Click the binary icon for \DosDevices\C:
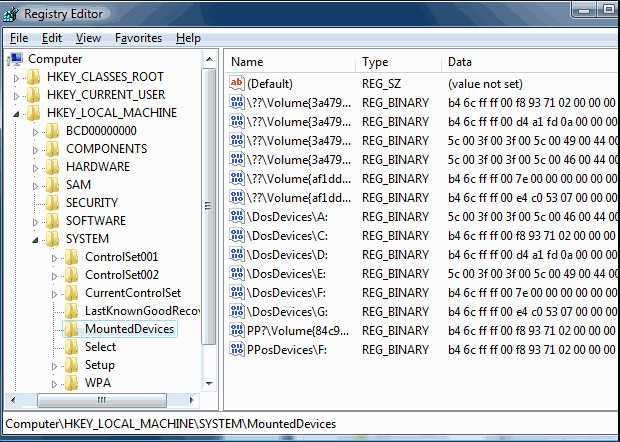This screenshot has height=442, width=620. pos(236,235)
